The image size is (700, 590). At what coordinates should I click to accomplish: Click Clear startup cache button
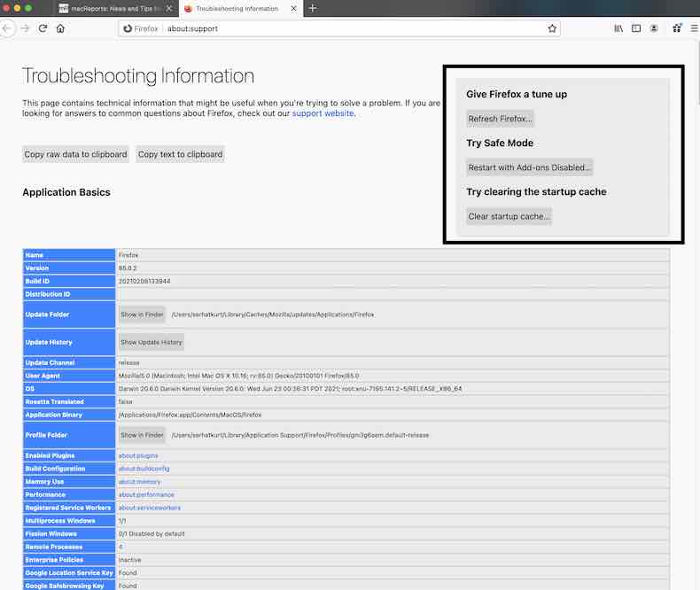[509, 216]
